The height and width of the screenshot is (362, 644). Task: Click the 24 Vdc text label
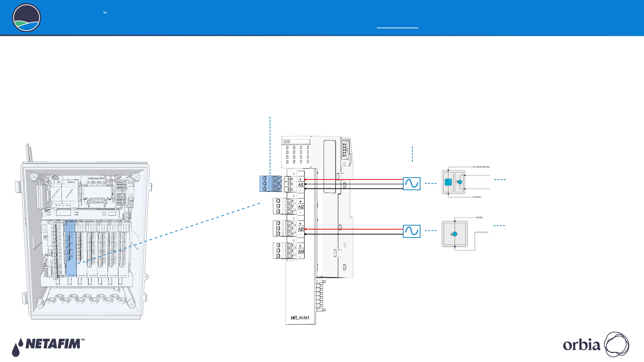click(479, 218)
